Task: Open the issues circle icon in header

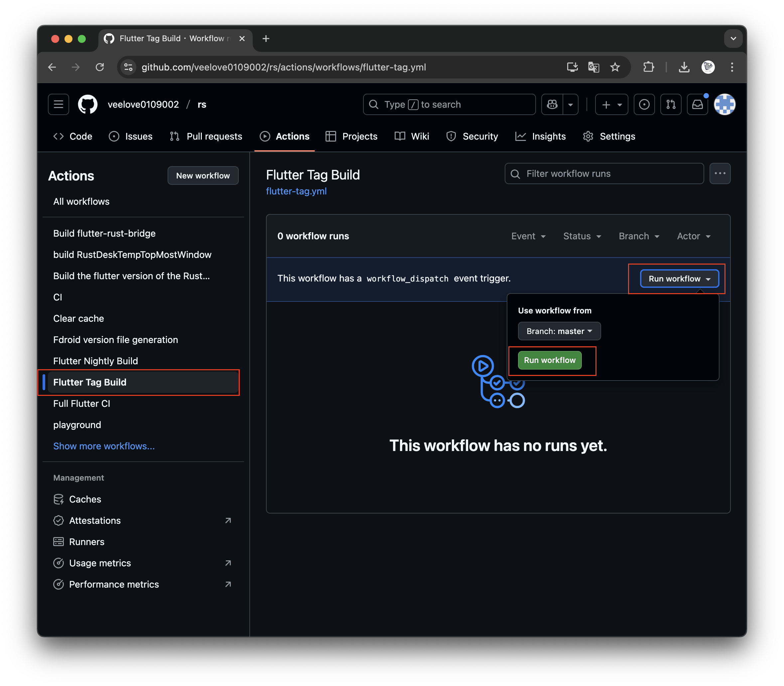Action: coord(644,104)
